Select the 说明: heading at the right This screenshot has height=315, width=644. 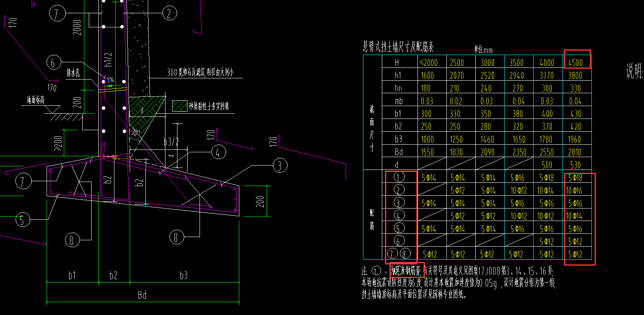635,72
